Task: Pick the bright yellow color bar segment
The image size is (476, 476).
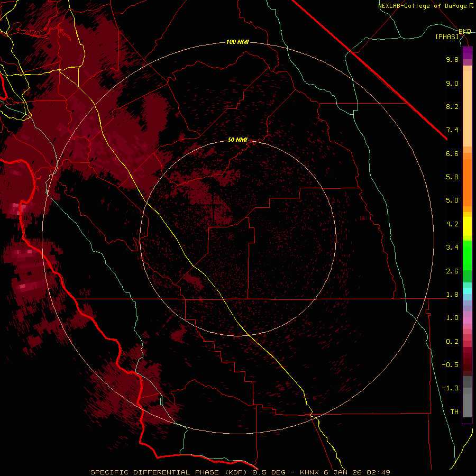Action: pyautogui.click(x=467, y=226)
